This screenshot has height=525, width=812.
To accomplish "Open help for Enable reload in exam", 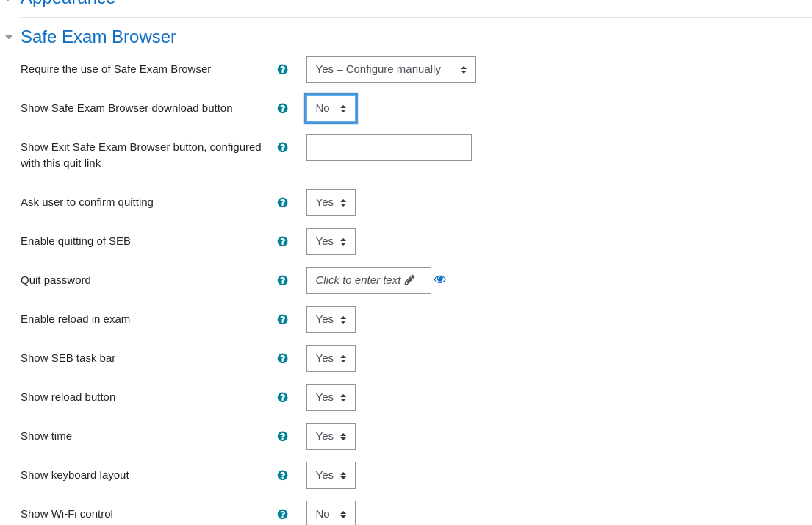I will click(x=282, y=319).
